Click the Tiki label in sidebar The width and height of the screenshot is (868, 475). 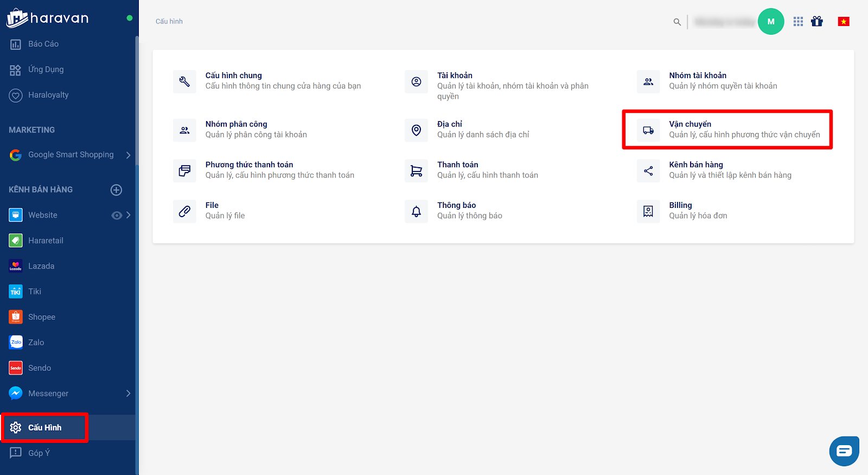pos(35,292)
